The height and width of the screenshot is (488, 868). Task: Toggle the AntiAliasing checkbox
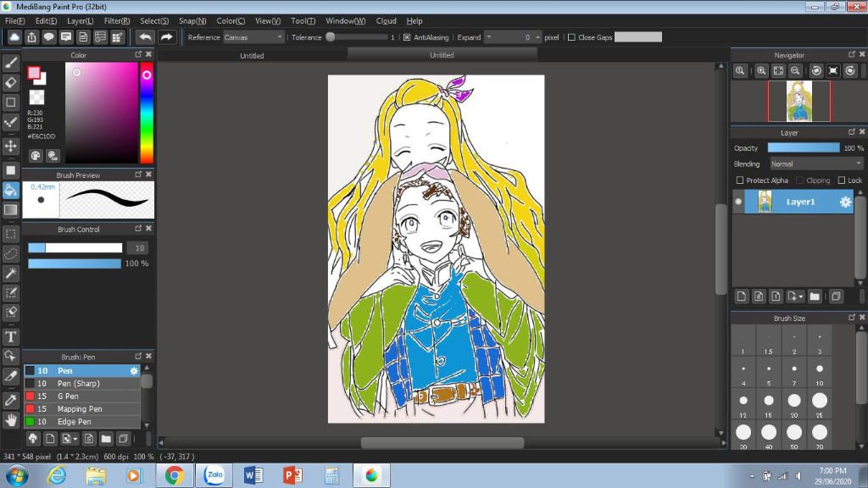pyautogui.click(x=407, y=37)
